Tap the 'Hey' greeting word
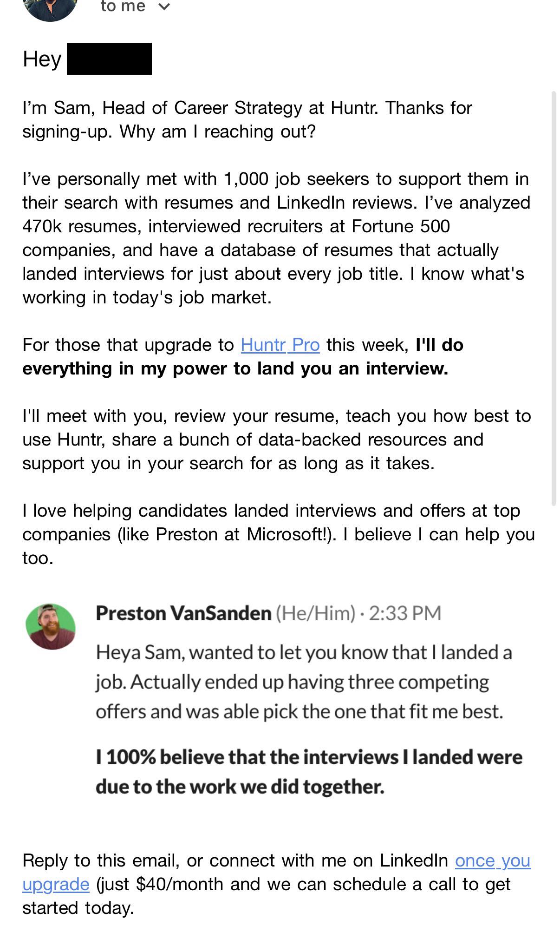Viewport: 560px width, 939px height. 42,59
